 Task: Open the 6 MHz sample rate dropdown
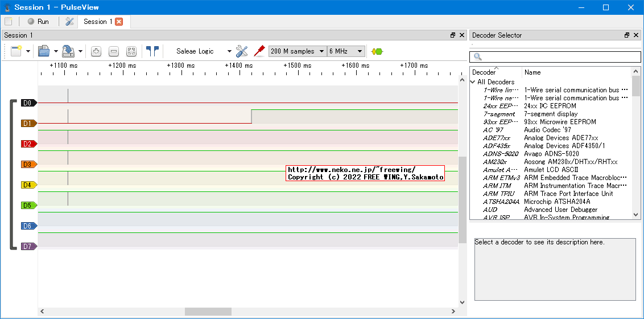point(346,51)
